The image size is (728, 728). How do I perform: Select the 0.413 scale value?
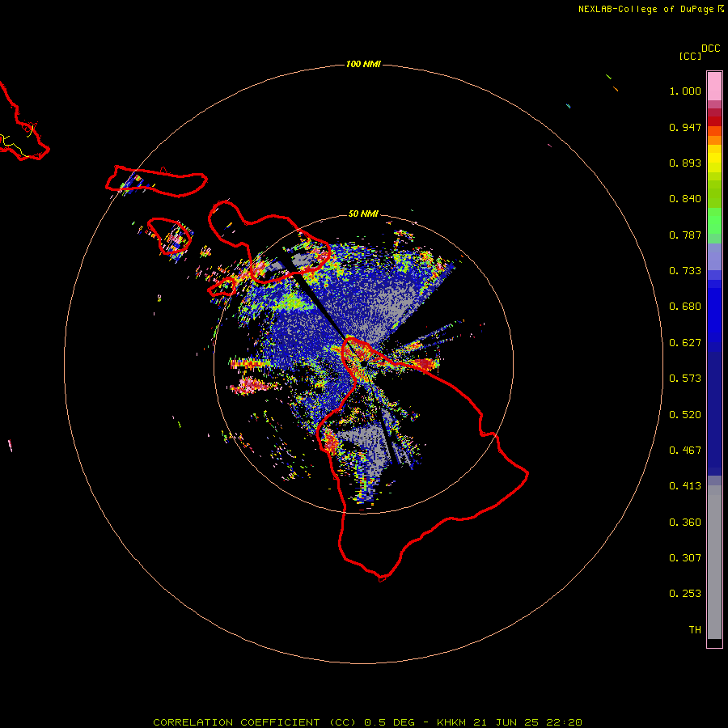[x=685, y=486]
